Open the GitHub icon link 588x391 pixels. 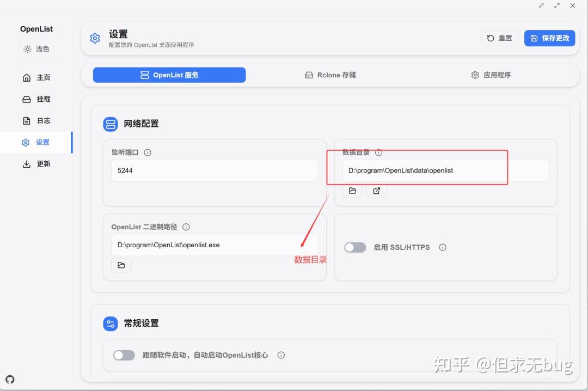tap(10, 380)
